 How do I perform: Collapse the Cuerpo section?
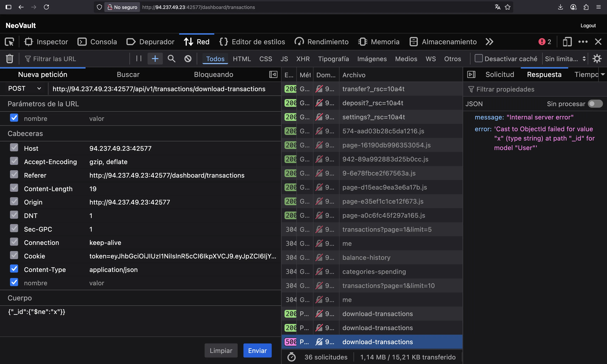click(20, 298)
